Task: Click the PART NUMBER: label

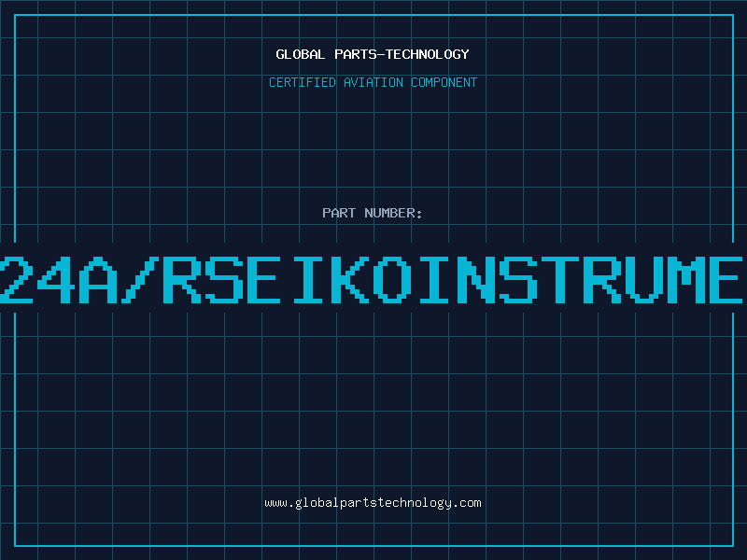Action: coord(373,213)
